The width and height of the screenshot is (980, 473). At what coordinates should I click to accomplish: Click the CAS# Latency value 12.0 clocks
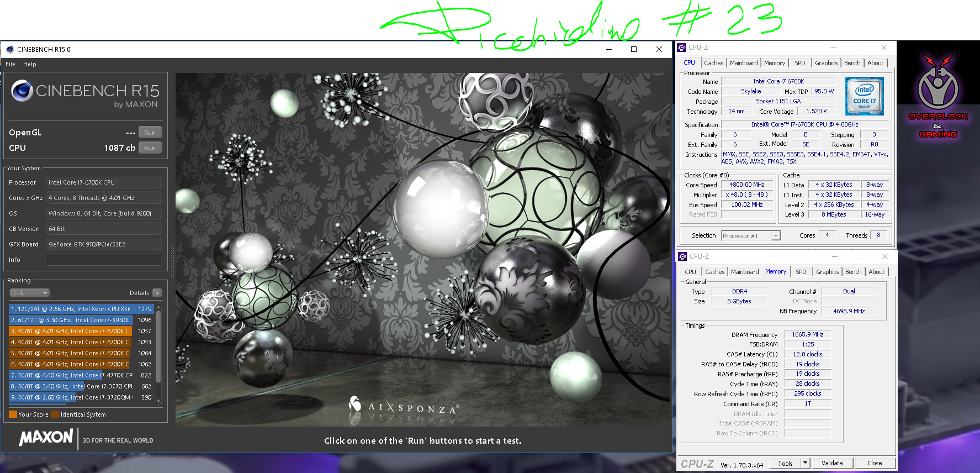click(x=807, y=355)
